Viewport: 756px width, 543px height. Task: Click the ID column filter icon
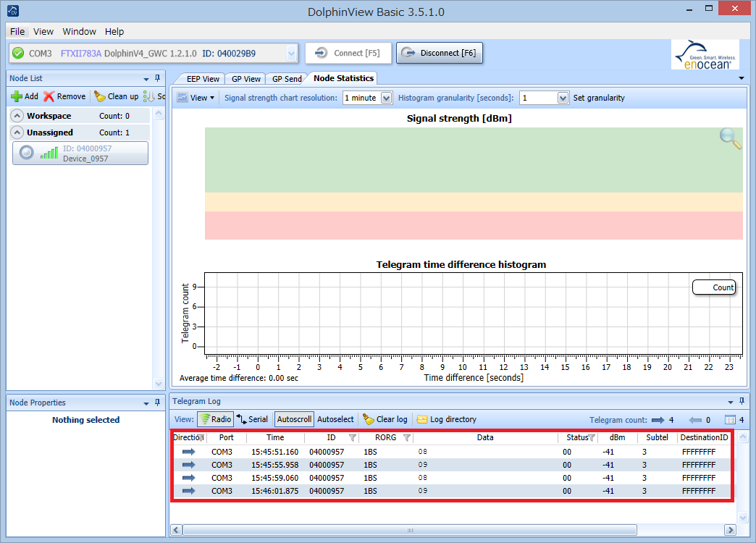(353, 438)
